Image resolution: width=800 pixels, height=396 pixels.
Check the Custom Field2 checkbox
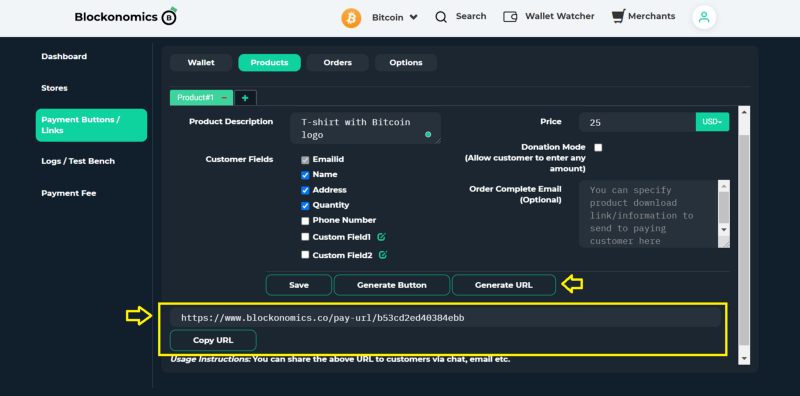pyautogui.click(x=305, y=255)
